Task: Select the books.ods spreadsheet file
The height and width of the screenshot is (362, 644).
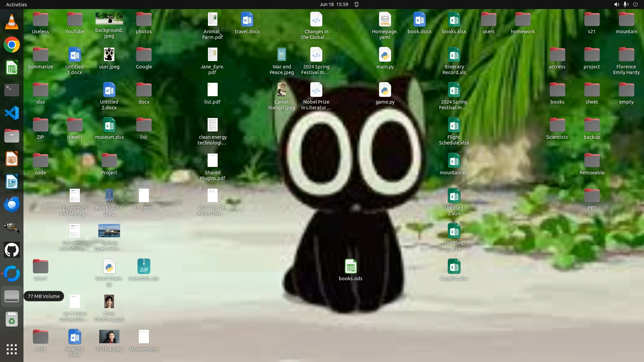Action: [351, 267]
